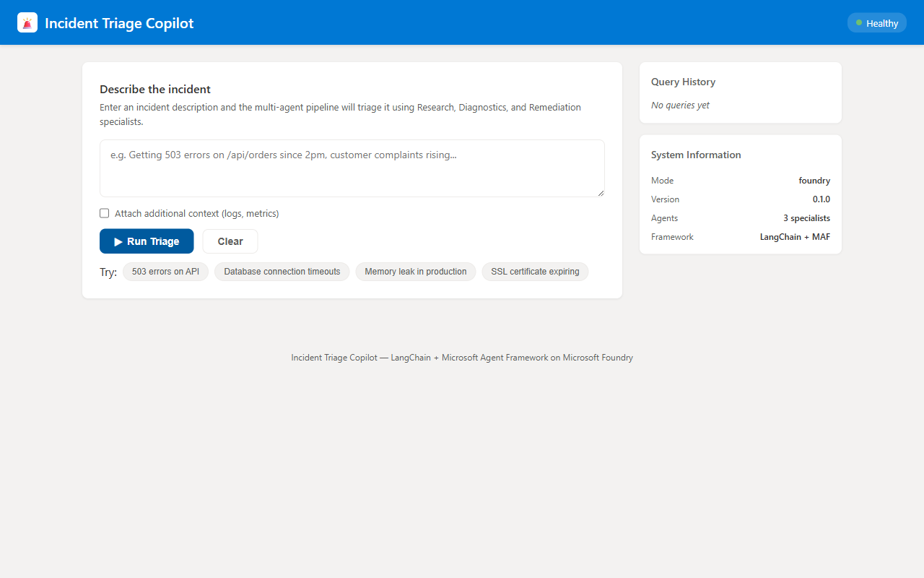Click the System Information panel heading

tap(696, 155)
